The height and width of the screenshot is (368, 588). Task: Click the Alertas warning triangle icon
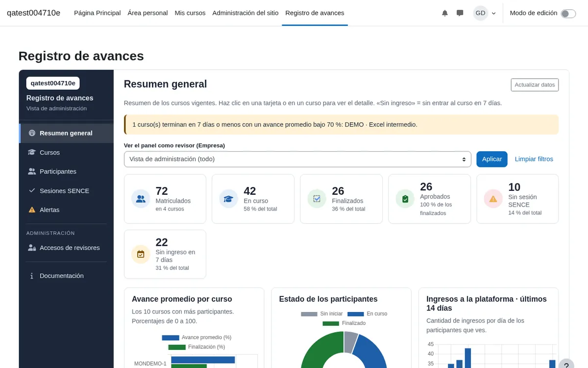(32, 210)
